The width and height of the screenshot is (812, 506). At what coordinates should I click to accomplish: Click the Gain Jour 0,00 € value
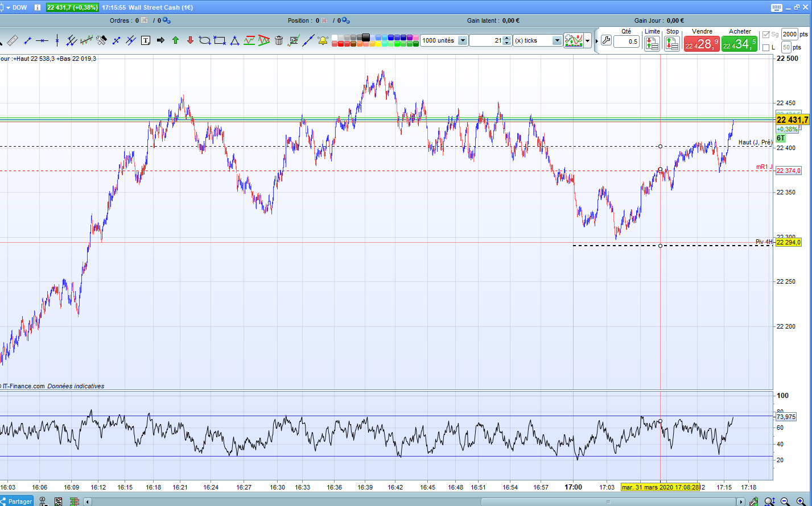point(675,20)
